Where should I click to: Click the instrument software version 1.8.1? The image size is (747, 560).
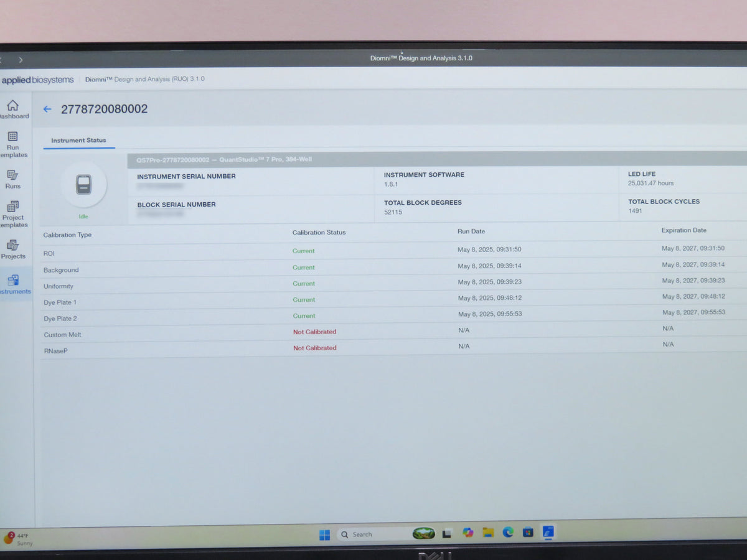pyautogui.click(x=391, y=185)
